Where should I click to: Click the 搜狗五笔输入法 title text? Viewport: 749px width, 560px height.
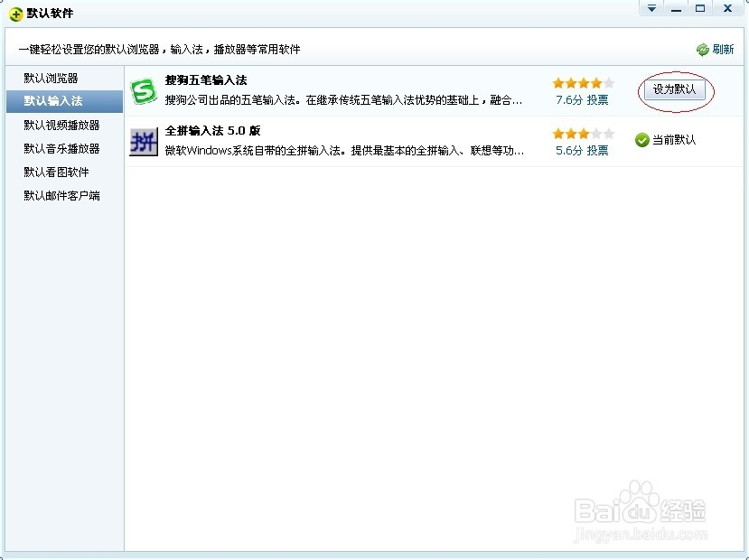(206, 80)
